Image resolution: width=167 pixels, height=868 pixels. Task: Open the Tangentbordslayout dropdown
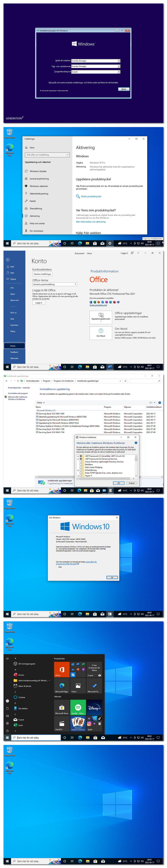coord(96,72)
